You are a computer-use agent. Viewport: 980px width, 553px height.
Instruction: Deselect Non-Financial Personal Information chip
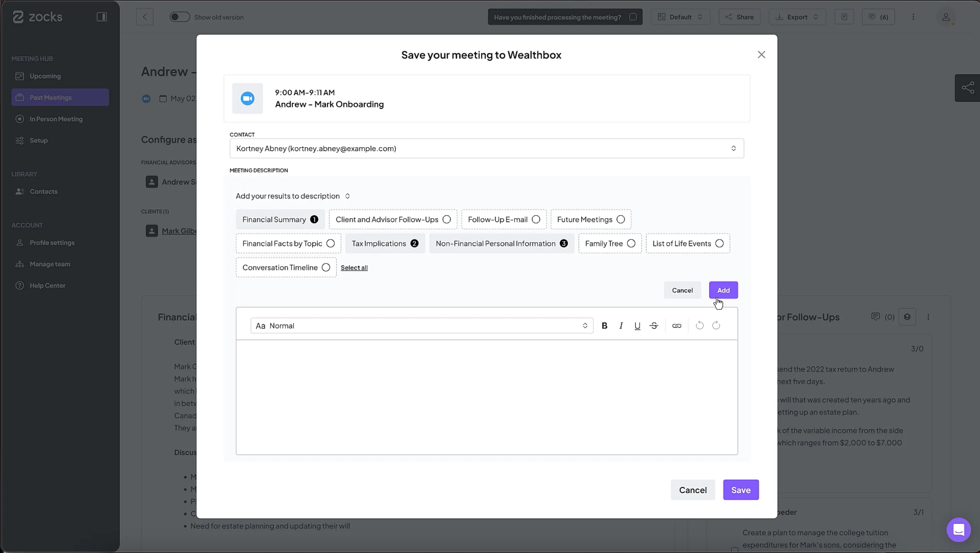[501, 243]
